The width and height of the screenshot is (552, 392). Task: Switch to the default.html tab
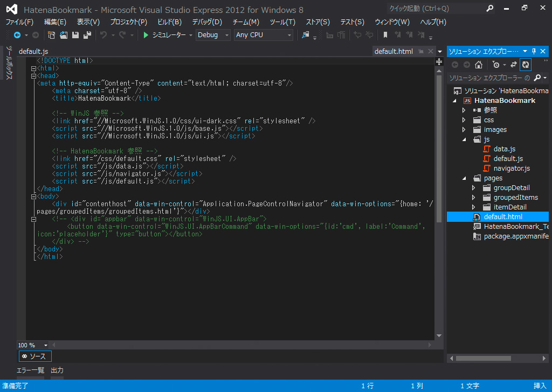click(394, 51)
